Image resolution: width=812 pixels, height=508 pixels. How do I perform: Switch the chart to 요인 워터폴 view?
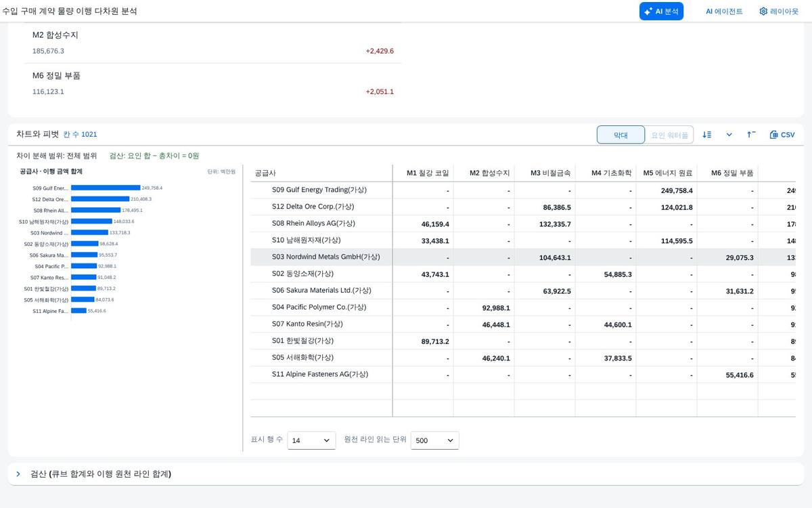click(x=669, y=135)
